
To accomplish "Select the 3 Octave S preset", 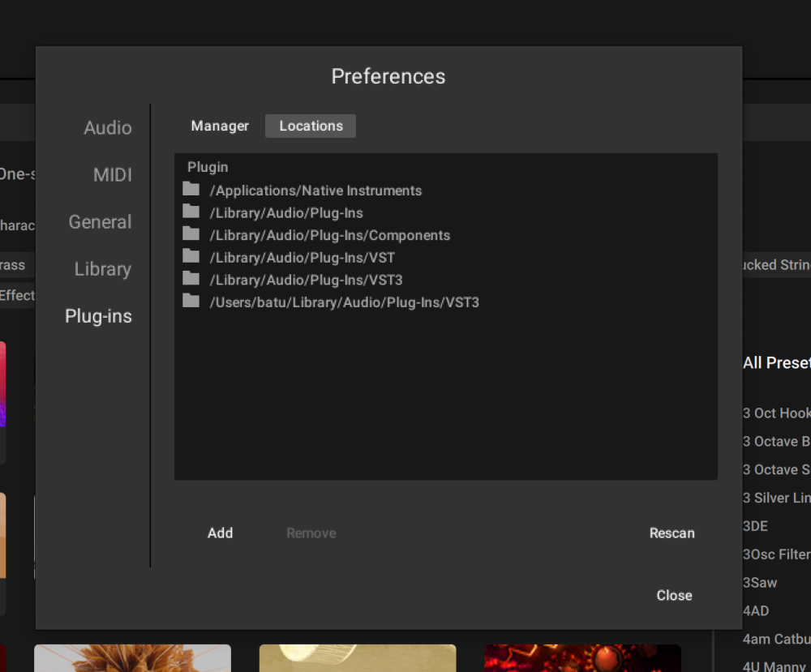I will [x=776, y=469].
